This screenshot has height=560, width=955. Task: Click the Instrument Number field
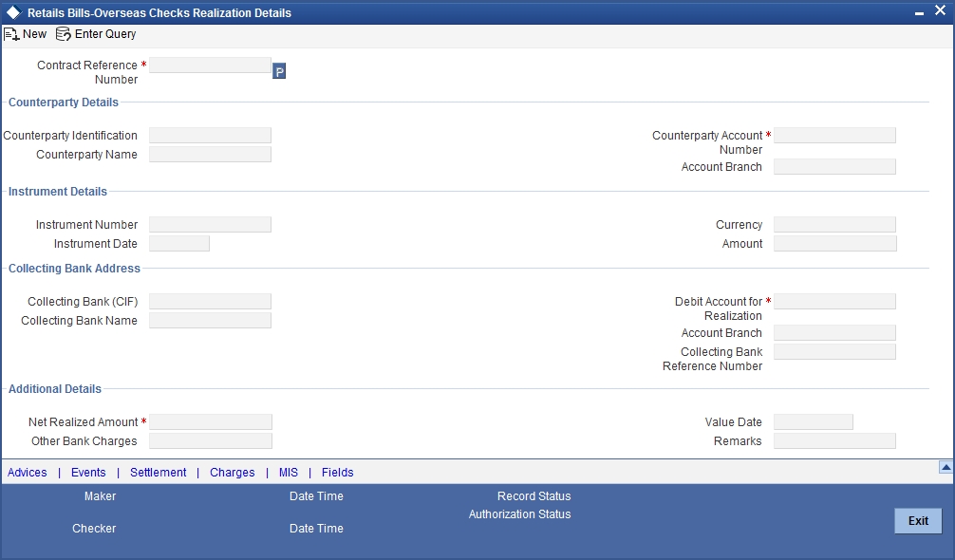tap(210, 225)
